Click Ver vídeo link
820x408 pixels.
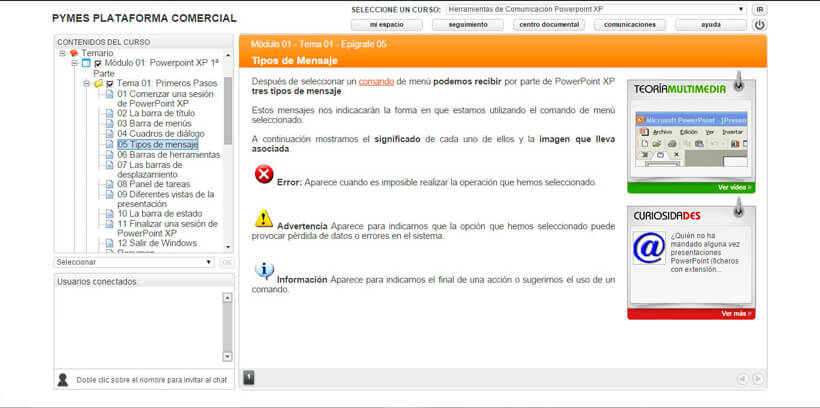coord(735,188)
